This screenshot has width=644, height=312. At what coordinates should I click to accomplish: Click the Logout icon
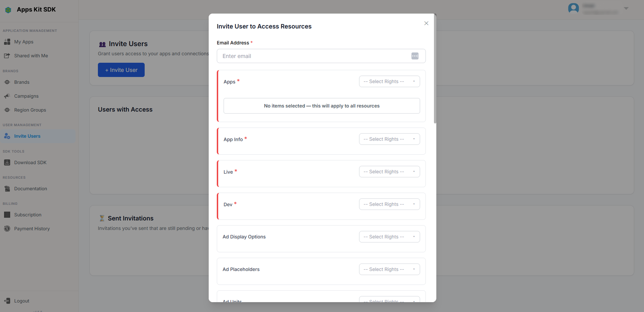tap(7, 301)
